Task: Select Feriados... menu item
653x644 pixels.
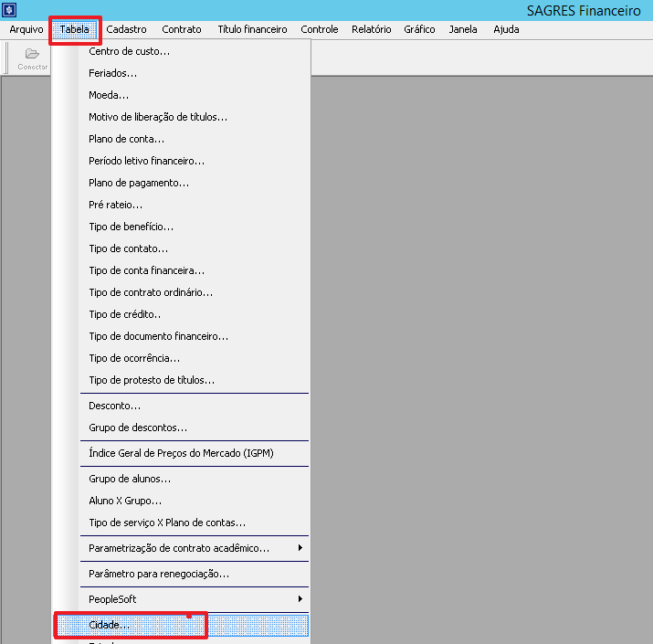Action: pos(113,73)
